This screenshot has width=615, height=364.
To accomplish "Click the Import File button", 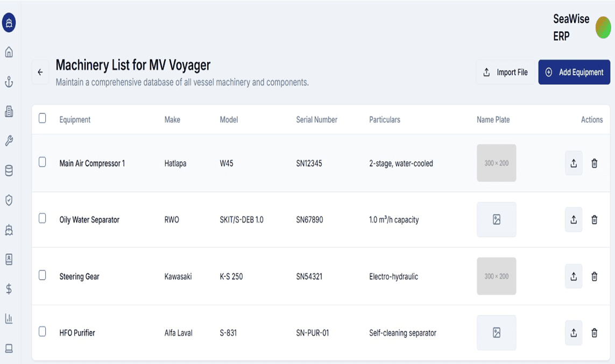I will tap(505, 72).
